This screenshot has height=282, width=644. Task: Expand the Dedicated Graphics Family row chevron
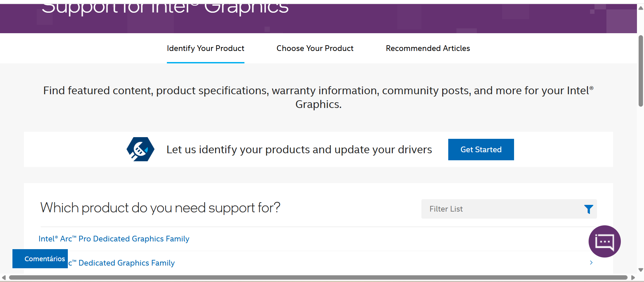591,263
